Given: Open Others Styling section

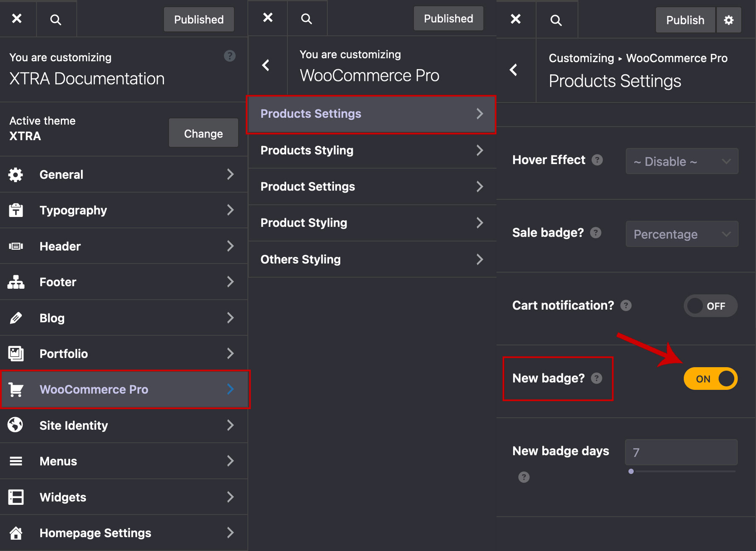Looking at the screenshot, I should click(372, 259).
